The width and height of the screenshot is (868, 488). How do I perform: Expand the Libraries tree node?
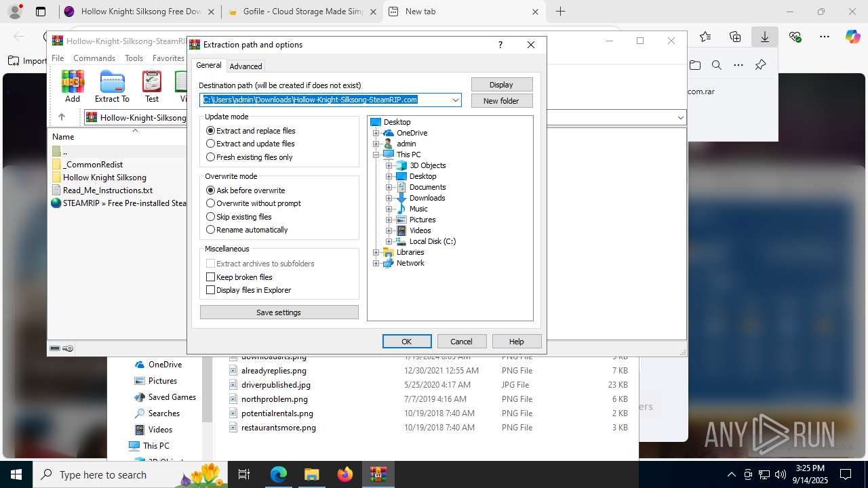[376, 252]
